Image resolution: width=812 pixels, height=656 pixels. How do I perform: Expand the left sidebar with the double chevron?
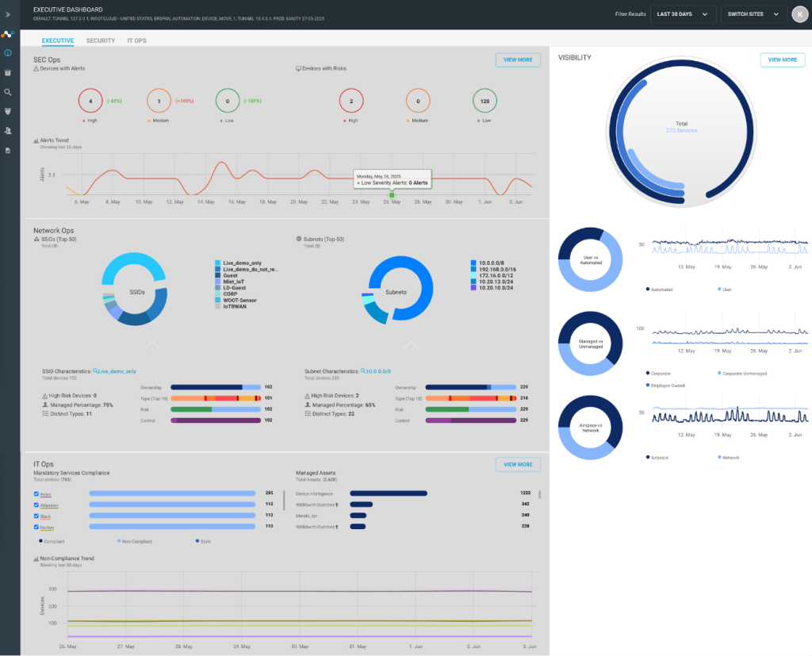point(8,14)
